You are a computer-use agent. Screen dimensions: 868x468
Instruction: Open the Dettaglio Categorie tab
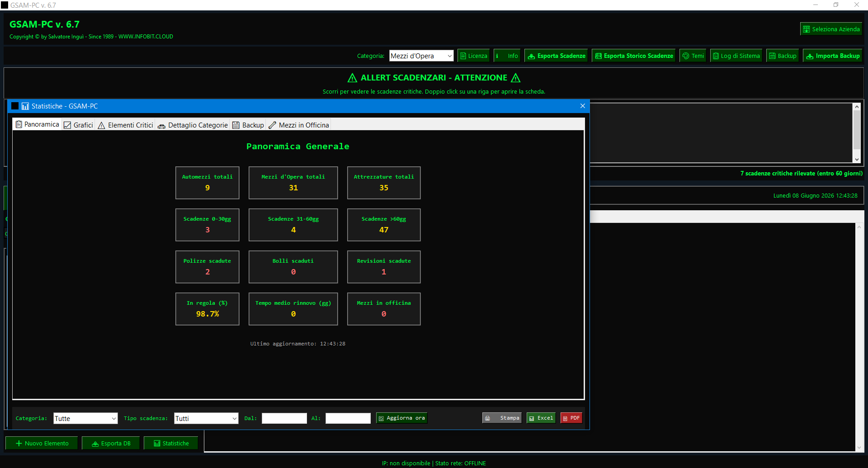193,125
